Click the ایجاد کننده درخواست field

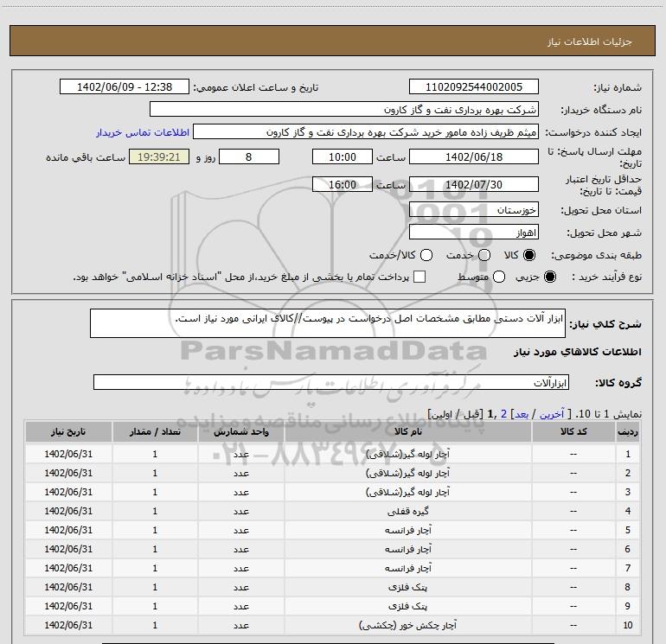coord(366,131)
